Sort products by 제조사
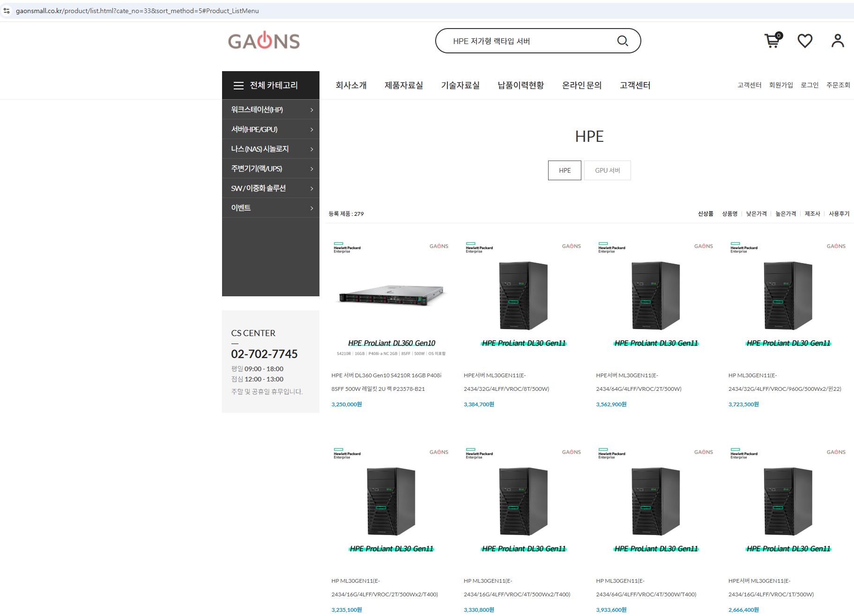 click(x=812, y=213)
